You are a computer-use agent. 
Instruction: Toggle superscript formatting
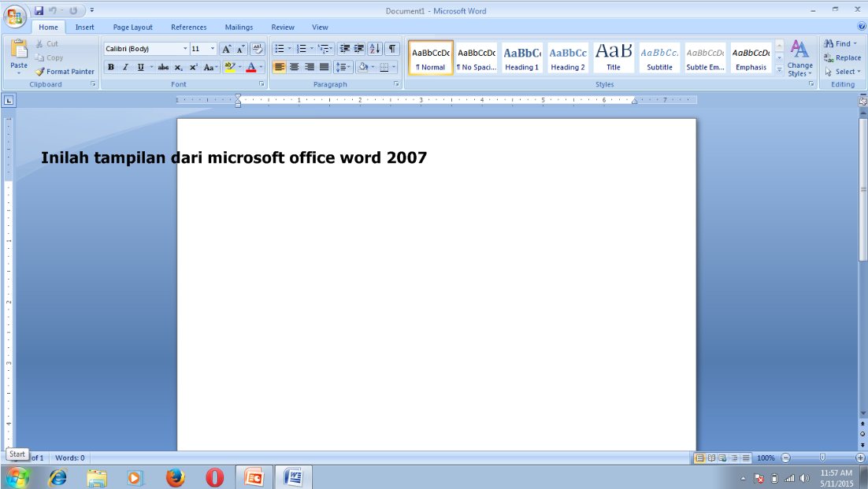193,67
